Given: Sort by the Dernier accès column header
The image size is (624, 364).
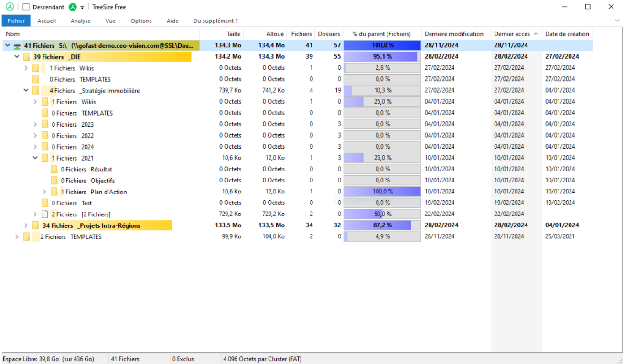Looking at the screenshot, I should (x=512, y=34).
